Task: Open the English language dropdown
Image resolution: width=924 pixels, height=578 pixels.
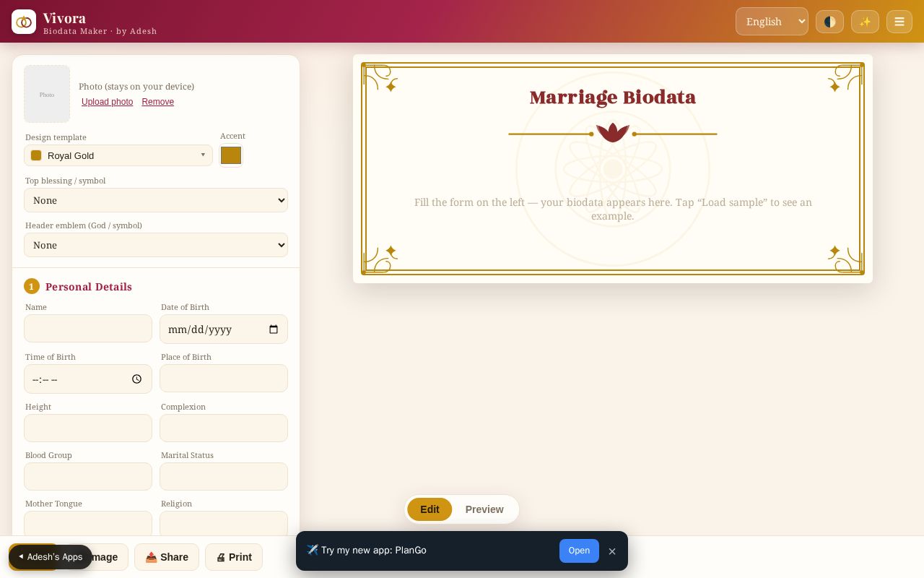Action: [x=772, y=22]
